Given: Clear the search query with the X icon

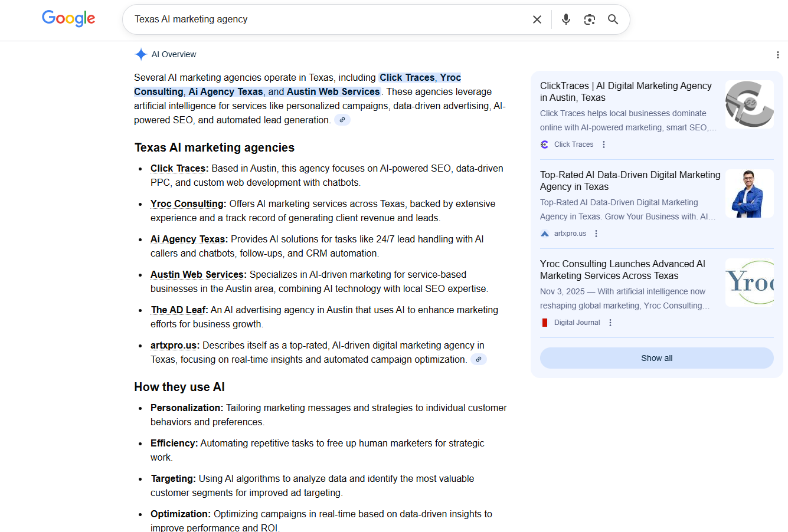Looking at the screenshot, I should click(x=537, y=19).
